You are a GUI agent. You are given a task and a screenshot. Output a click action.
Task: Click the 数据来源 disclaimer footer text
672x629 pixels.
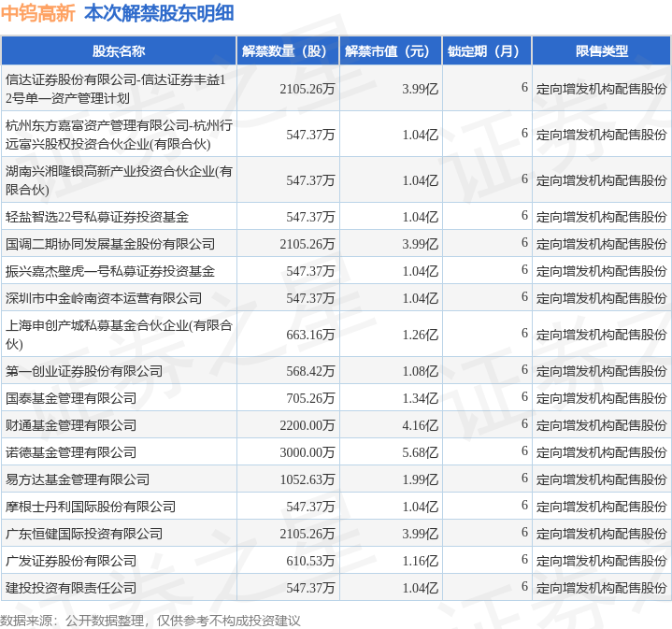pyautogui.click(x=150, y=619)
